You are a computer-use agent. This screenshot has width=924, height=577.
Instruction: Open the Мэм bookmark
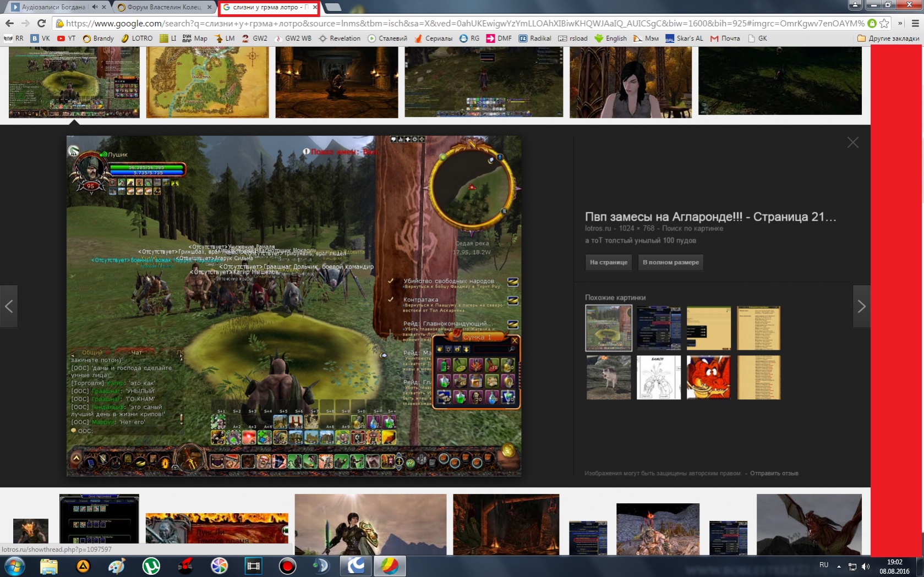[x=646, y=39]
